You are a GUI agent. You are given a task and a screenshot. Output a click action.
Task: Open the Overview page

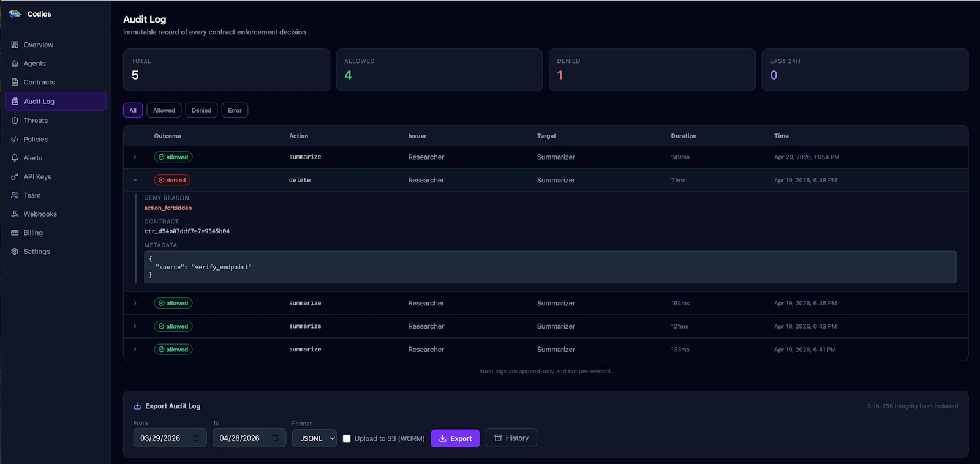pos(56,45)
